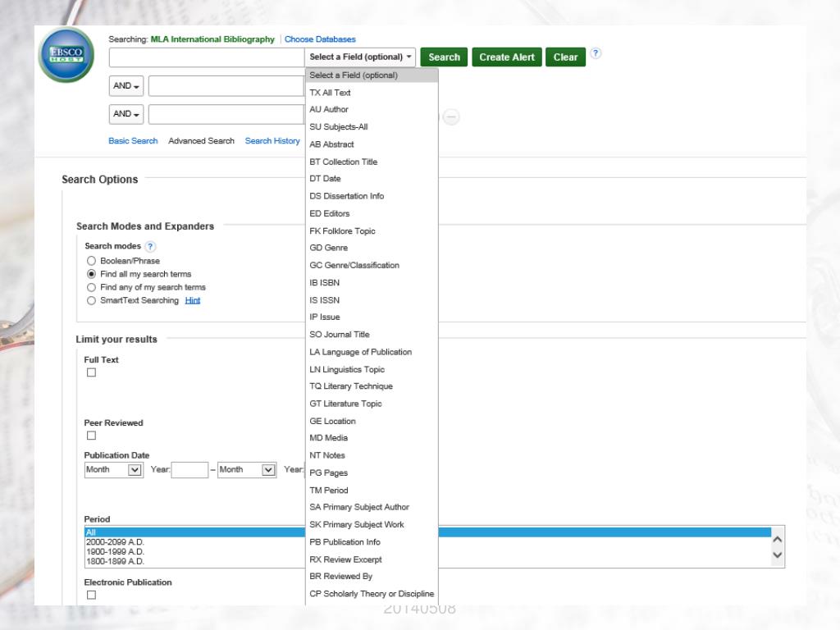Click the start Year input field
840x630 pixels.
189,470
